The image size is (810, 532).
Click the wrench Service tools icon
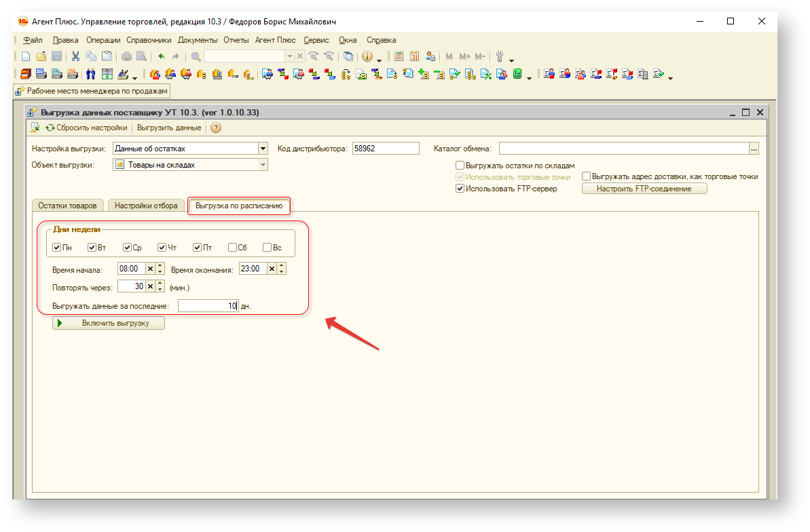pyautogui.click(x=500, y=56)
